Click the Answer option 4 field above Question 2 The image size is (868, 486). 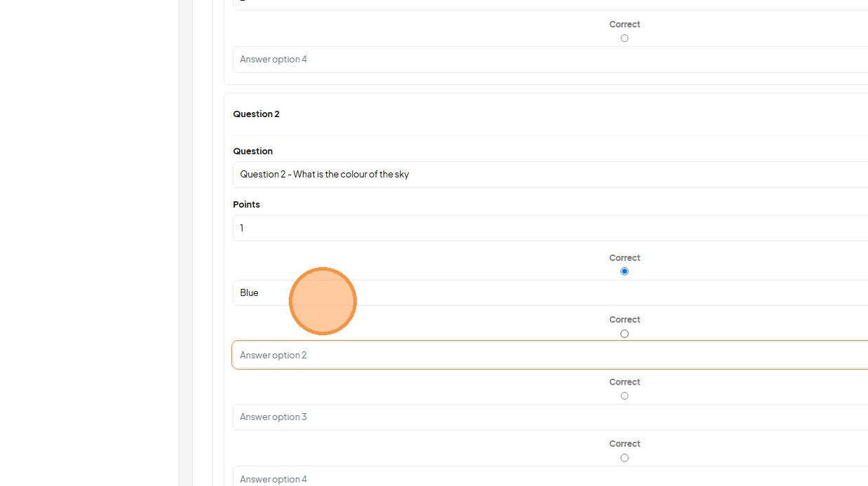(550, 60)
